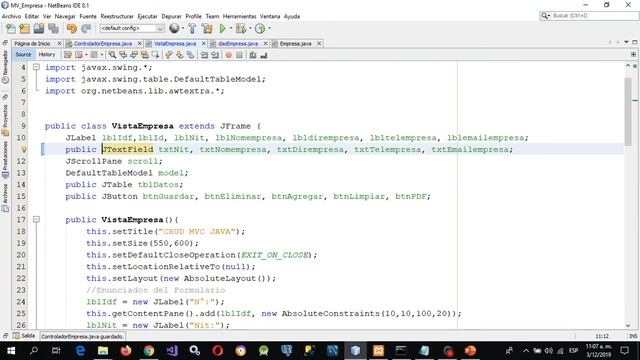Open the Editar menu
Viewport: 640px width, 360px height.
(31, 16)
